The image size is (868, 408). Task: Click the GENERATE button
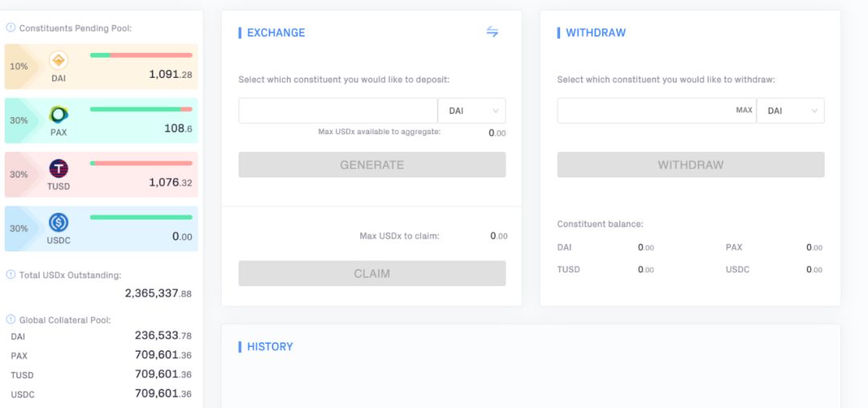click(x=372, y=165)
